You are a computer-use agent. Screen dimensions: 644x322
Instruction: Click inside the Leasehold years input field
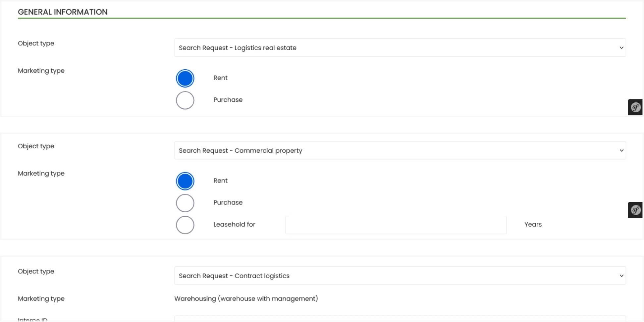click(395, 225)
